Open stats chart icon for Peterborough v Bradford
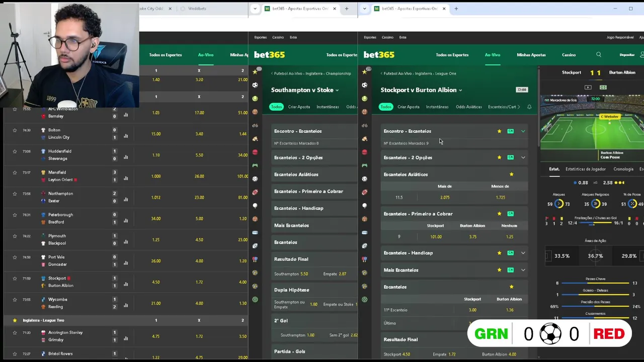Screen dimensions: 644x362 pyautogui.click(x=126, y=220)
